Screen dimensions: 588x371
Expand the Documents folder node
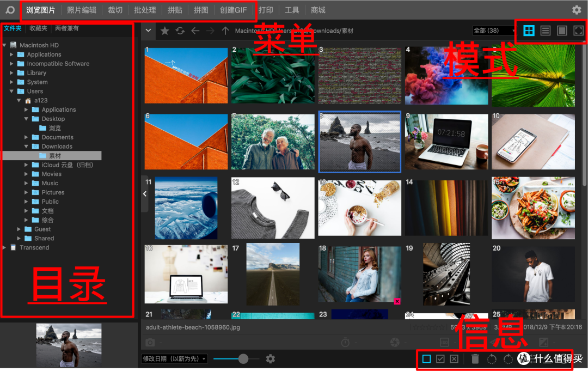point(26,137)
